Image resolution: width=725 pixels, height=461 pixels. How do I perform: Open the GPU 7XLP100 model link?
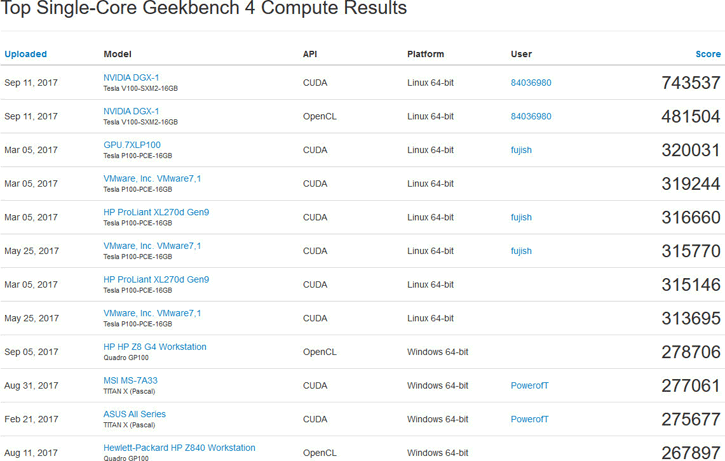pos(132,145)
